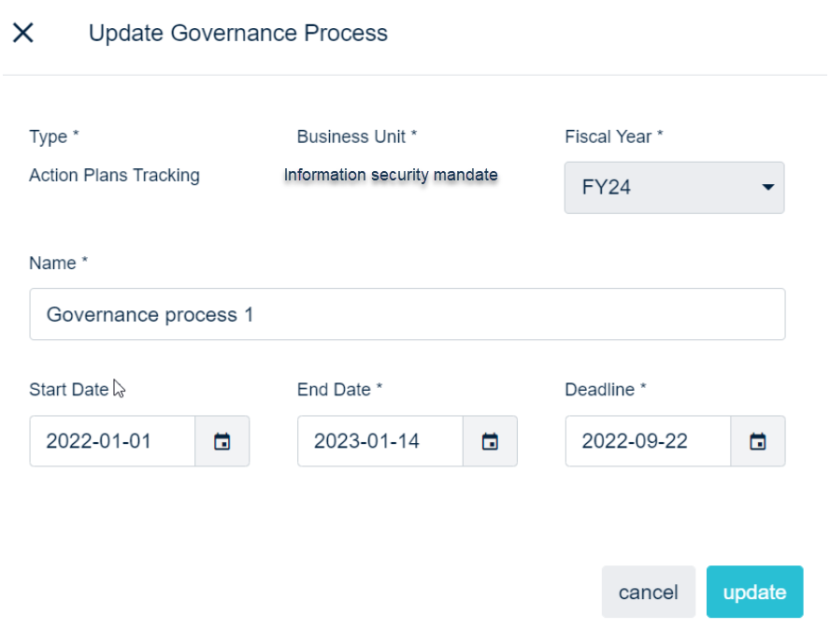Focus the Start Date field showing 2022-01-01
Screen dimensions: 830x644
click(112, 441)
